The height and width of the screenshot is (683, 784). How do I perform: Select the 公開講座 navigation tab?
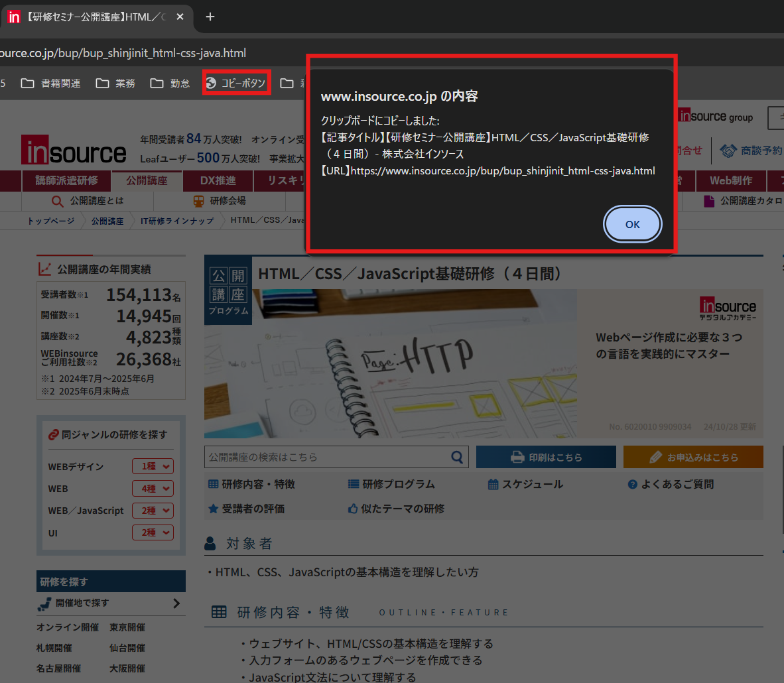[147, 180]
